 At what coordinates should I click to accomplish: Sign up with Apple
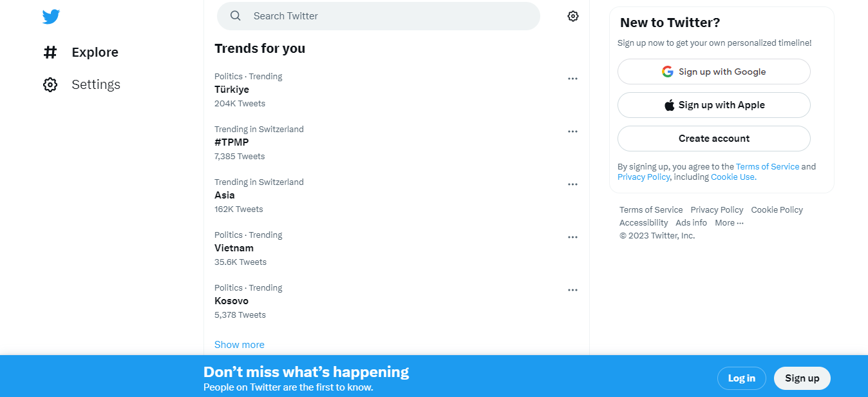[x=713, y=105]
